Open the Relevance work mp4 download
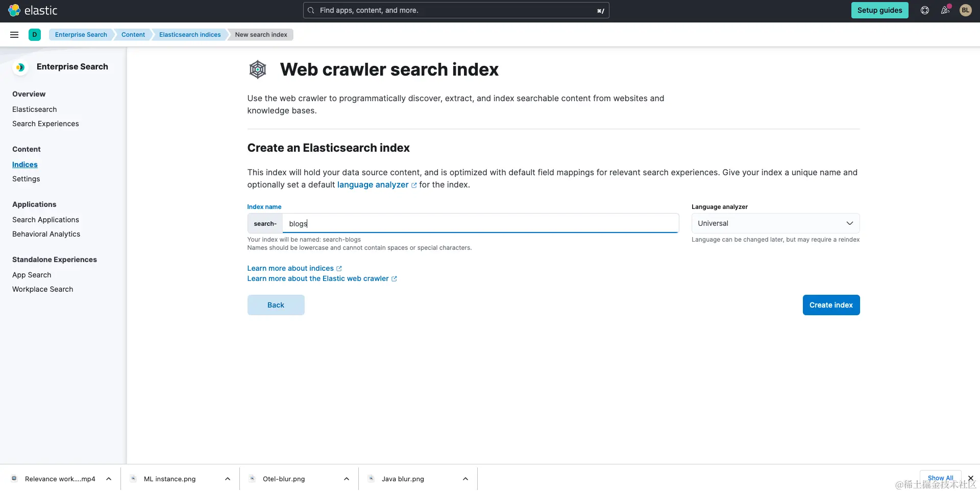980x493 pixels. click(60, 479)
